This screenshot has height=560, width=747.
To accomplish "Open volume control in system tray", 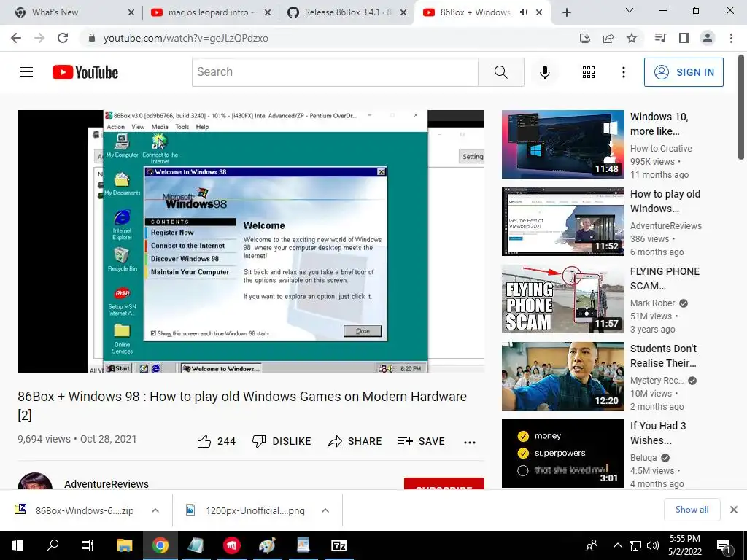I will pos(653,545).
